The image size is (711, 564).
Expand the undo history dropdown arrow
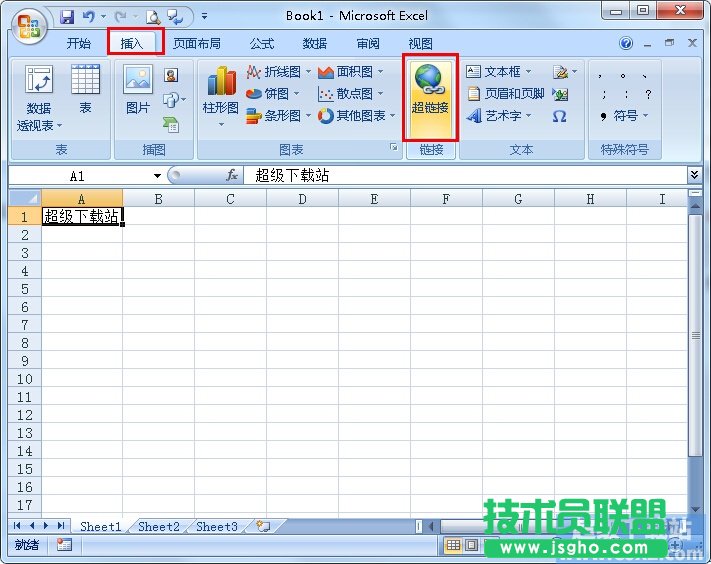103,17
